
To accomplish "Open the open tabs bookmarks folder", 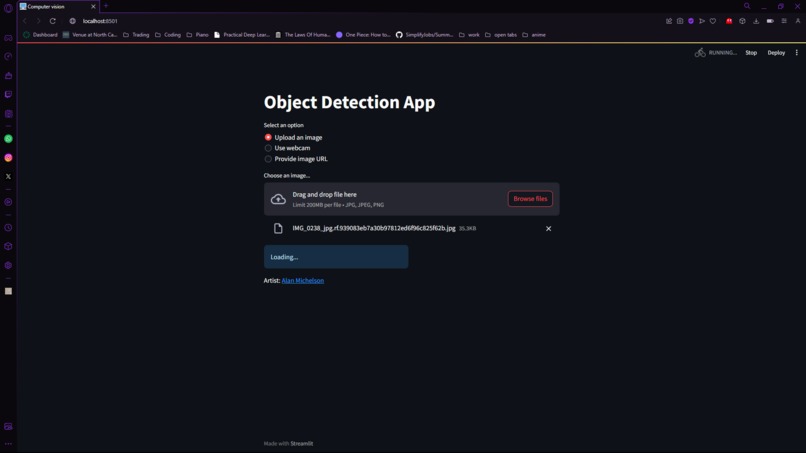I will [x=501, y=35].
